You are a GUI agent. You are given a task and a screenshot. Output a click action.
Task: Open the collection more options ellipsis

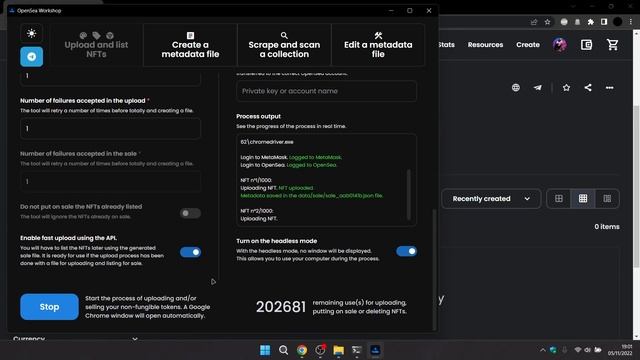(x=609, y=88)
